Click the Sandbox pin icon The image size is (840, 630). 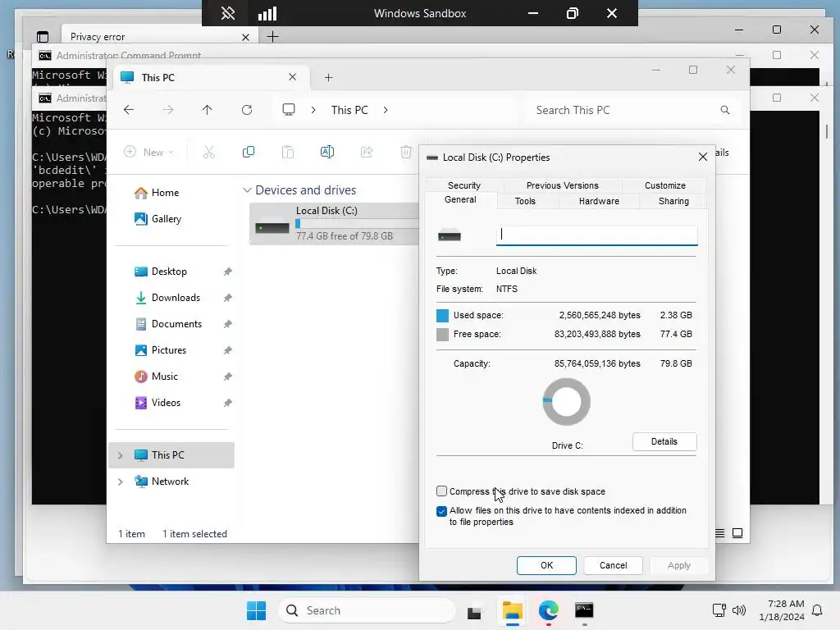228,13
